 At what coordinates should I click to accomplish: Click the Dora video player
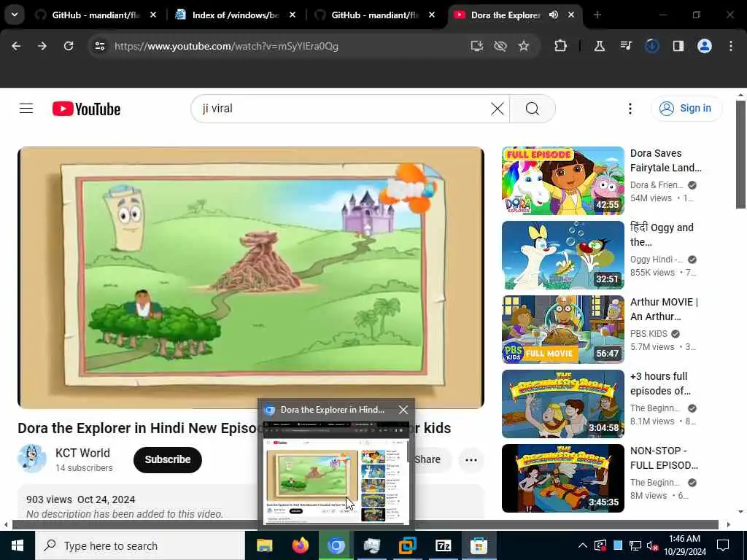tap(251, 277)
